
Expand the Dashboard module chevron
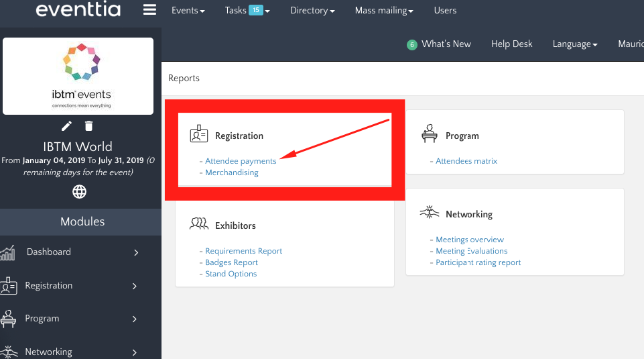[136, 252]
